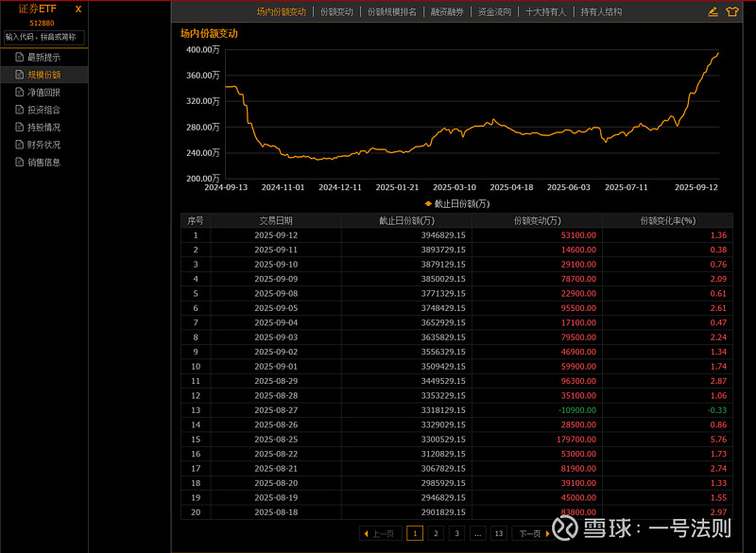Click the 上一页 previous page button
The height and width of the screenshot is (553, 756).
coord(380,533)
